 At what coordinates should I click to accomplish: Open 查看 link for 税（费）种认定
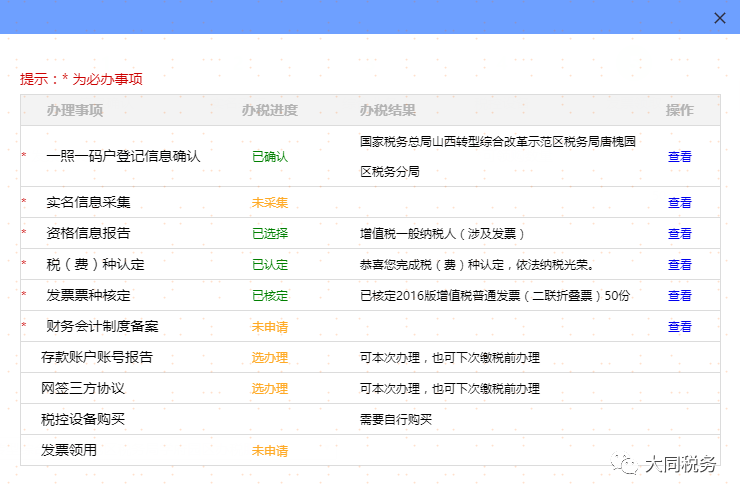tap(680, 265)
